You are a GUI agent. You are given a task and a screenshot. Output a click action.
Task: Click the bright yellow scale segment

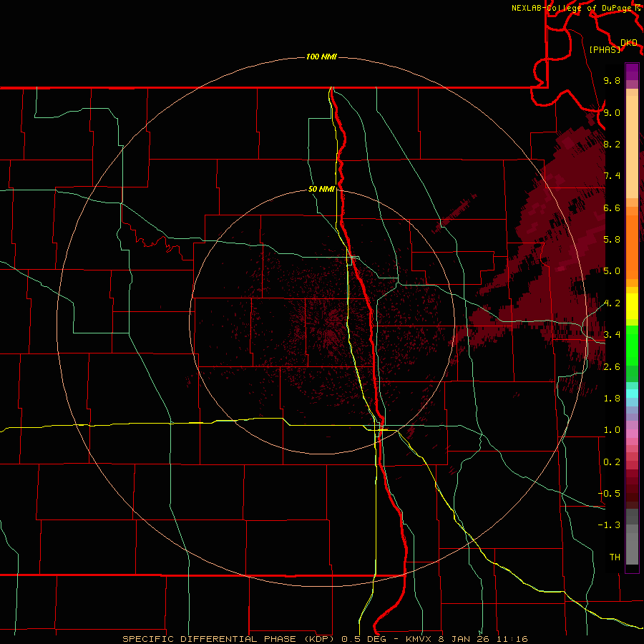[x=632, y=306]
